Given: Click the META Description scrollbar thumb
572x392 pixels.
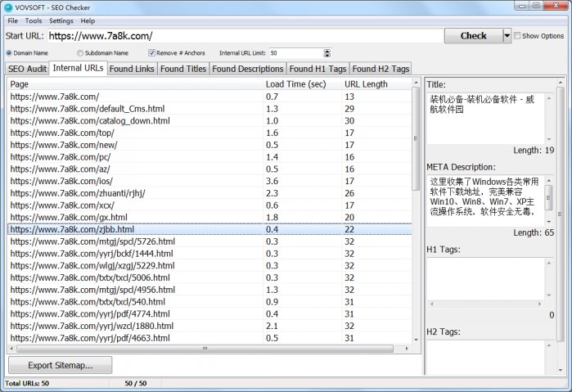Looking at the screenshot, I should 548,197.
